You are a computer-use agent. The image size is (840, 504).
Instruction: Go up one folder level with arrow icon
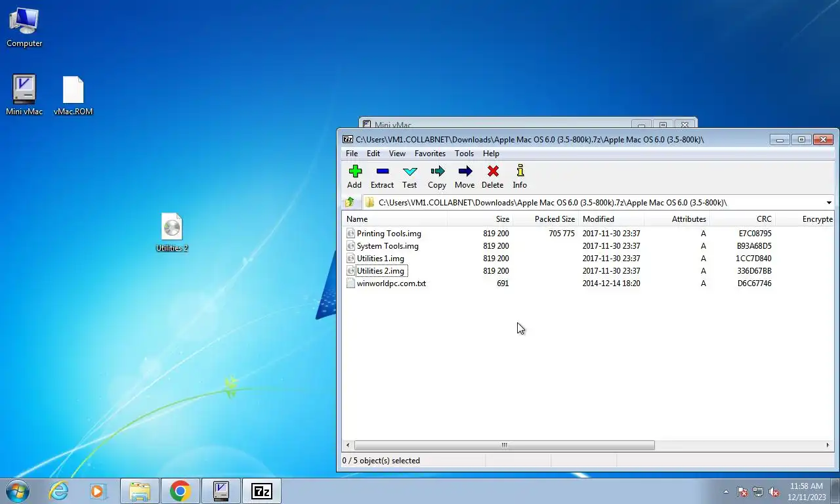[350, 202]
